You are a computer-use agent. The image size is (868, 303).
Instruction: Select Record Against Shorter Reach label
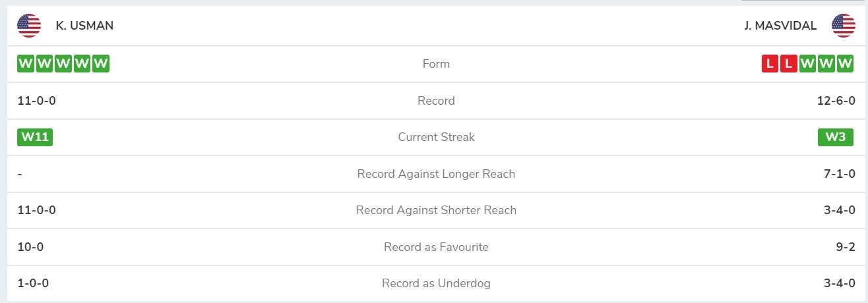(x=436, y=210)
